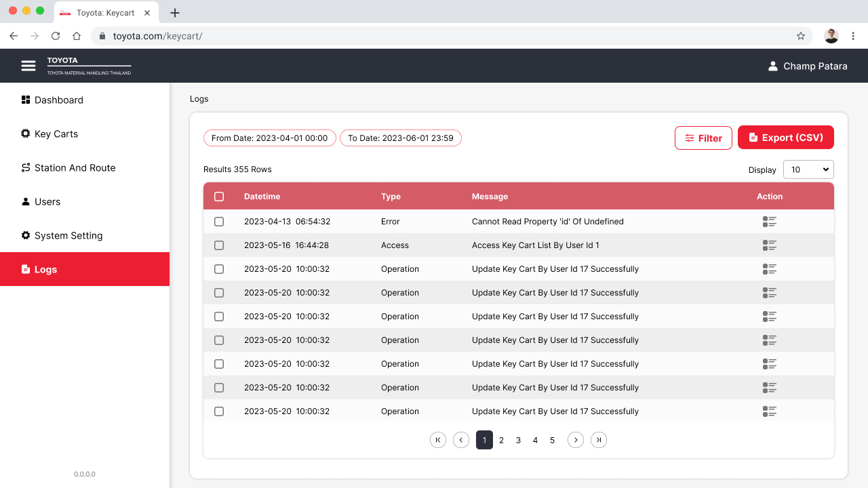Go to next page arrow in pagination
868x488 pixels.
(x=575, y=440)
